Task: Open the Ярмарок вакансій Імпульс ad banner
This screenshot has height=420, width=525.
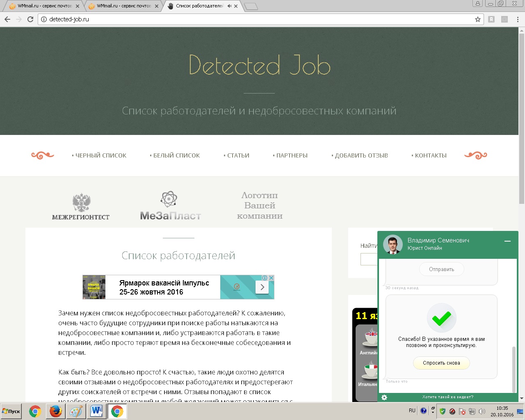Action: [x=178, y=287]
